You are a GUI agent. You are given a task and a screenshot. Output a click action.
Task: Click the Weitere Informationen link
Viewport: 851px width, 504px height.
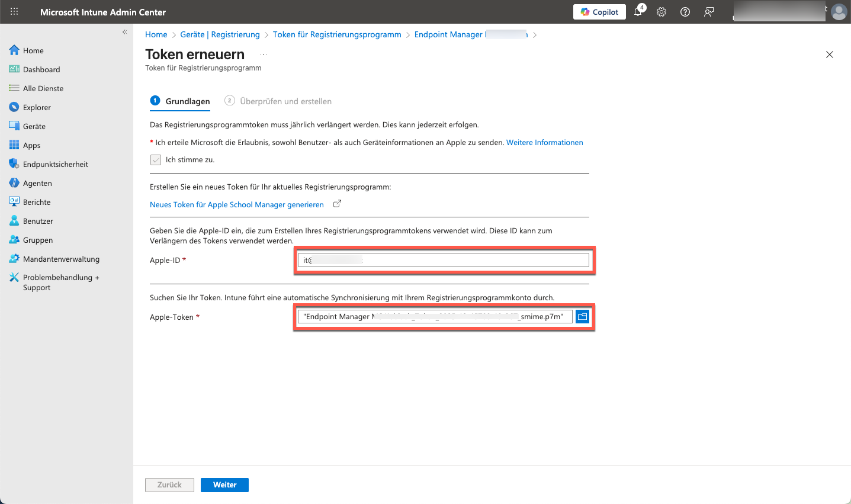[x=544, y=143]
